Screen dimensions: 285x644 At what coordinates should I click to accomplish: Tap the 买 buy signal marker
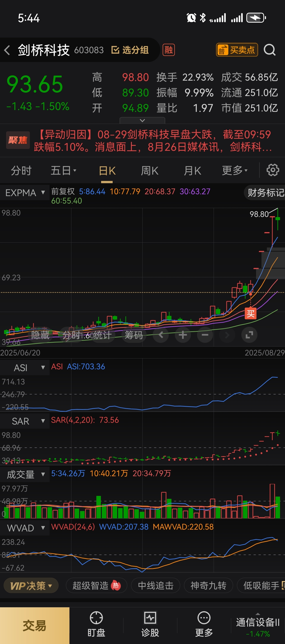click(x=251, y=313)
